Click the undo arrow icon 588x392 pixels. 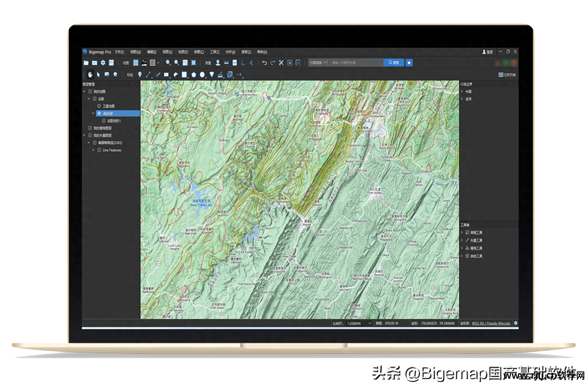tap(265, 63)
